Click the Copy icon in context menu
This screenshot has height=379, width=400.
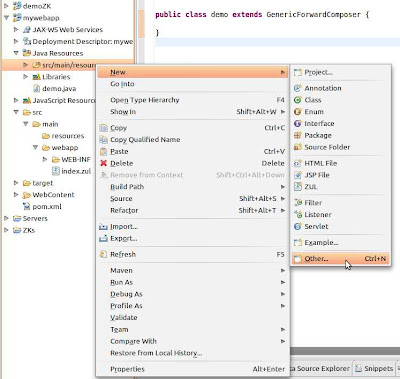[x=104, y=128]
